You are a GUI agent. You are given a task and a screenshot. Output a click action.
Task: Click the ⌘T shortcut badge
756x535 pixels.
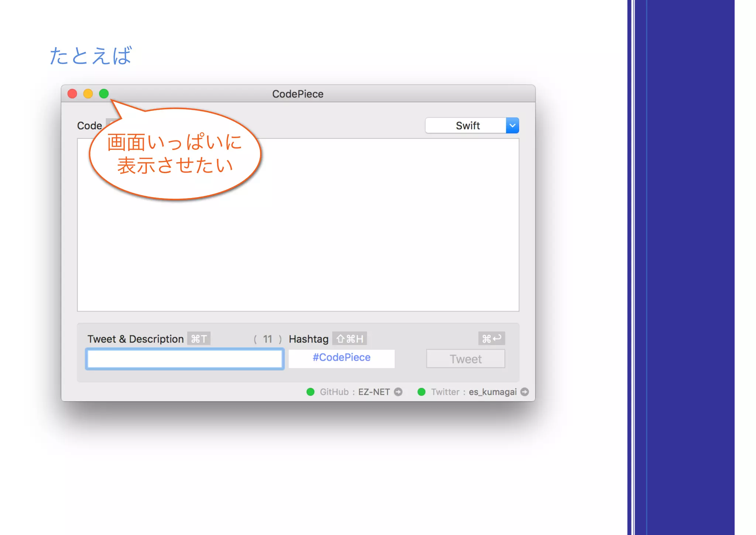[x=199, y=338]
